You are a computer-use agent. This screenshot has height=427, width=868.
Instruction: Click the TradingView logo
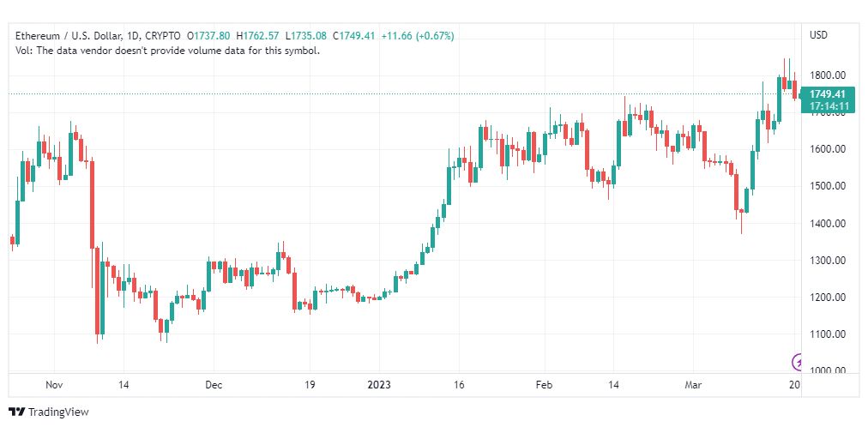49,412
